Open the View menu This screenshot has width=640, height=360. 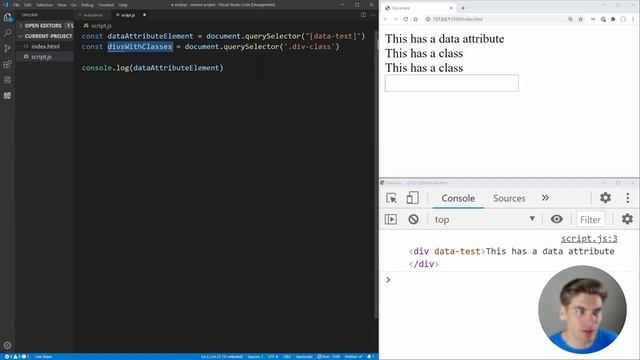click(62, 5)
